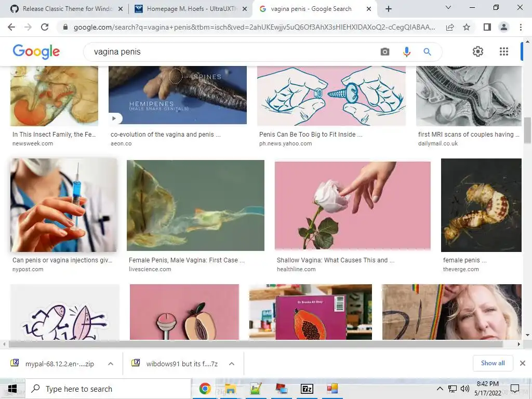
Task: Click the horizontal scrollbar right arrow
Action: pos(518,344)
